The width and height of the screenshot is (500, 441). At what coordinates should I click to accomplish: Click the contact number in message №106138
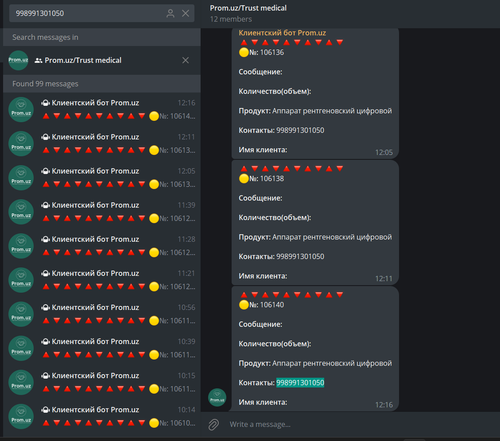click(300, 257)
